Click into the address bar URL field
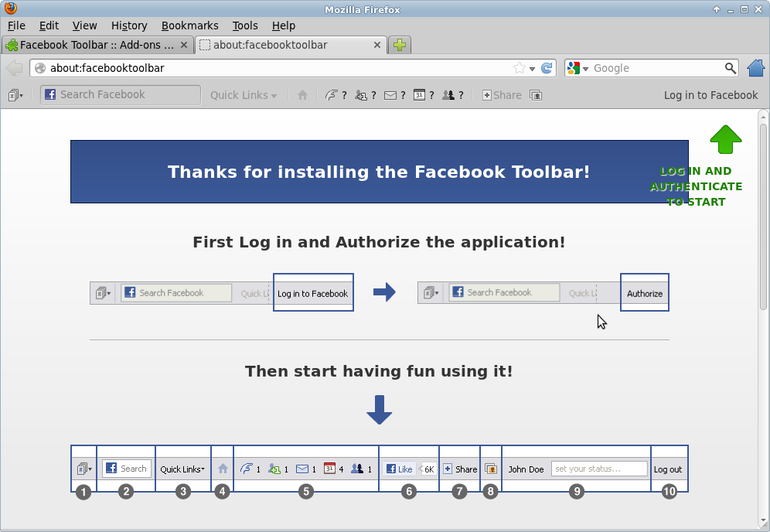This screenshot has height=532, width=770. point(280,68)
